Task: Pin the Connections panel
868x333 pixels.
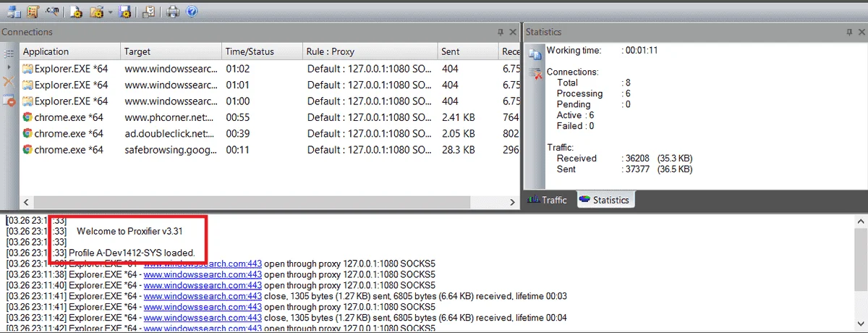Action: [501, 32]
